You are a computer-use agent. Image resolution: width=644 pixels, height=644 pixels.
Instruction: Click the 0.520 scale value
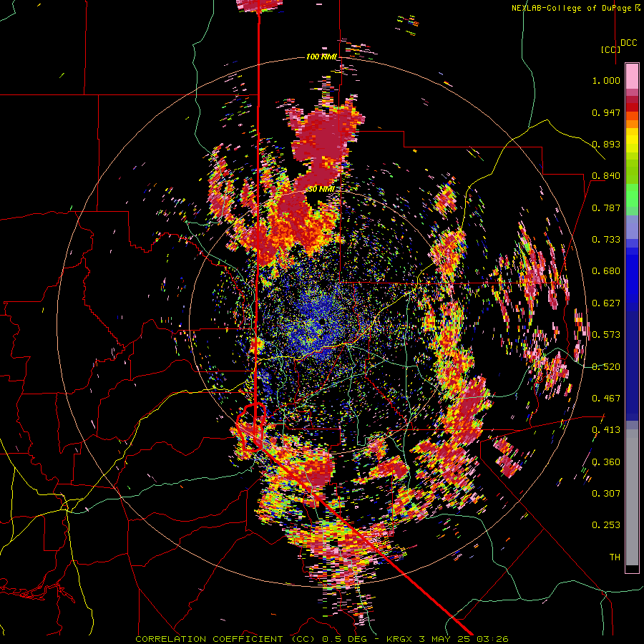606,366
